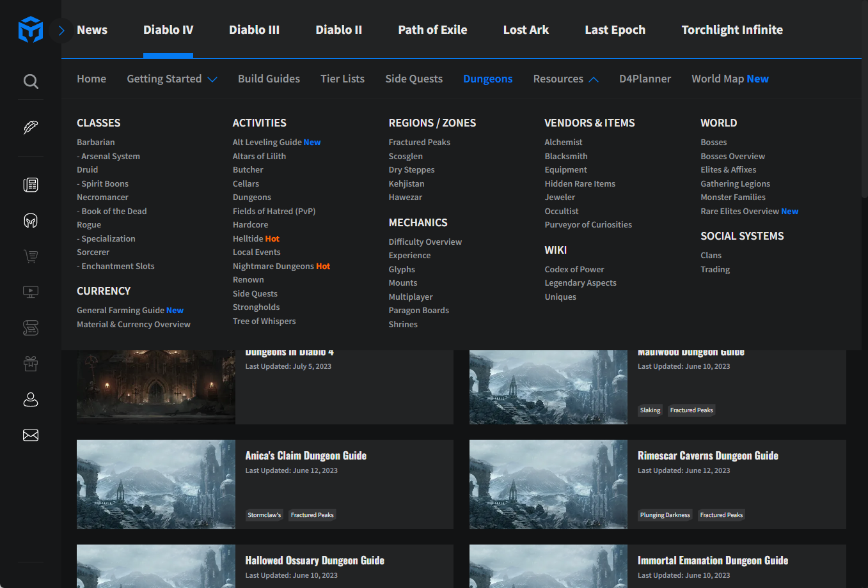Click the video monitor sidebar icon

(31, 292)
